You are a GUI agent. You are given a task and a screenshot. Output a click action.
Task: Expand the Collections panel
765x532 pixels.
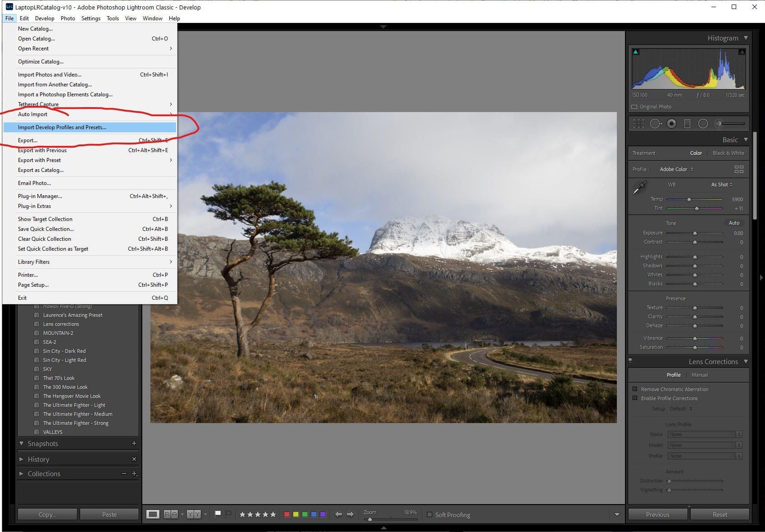click(x=21, y=473)
